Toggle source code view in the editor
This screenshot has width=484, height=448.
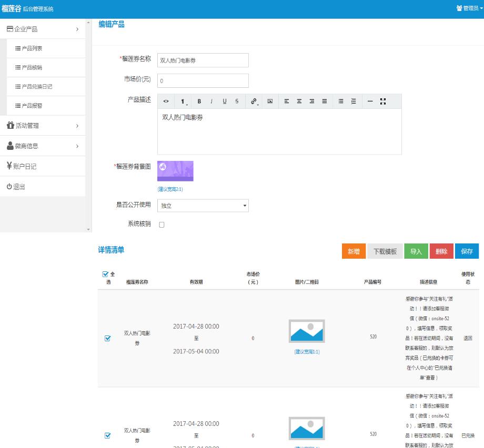pos(166,101)
